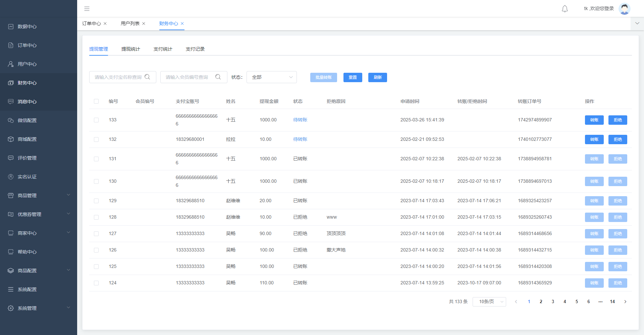644x335 pixels.
Task: Open the 状态 dropdown showing 全部
Action: 271,77
